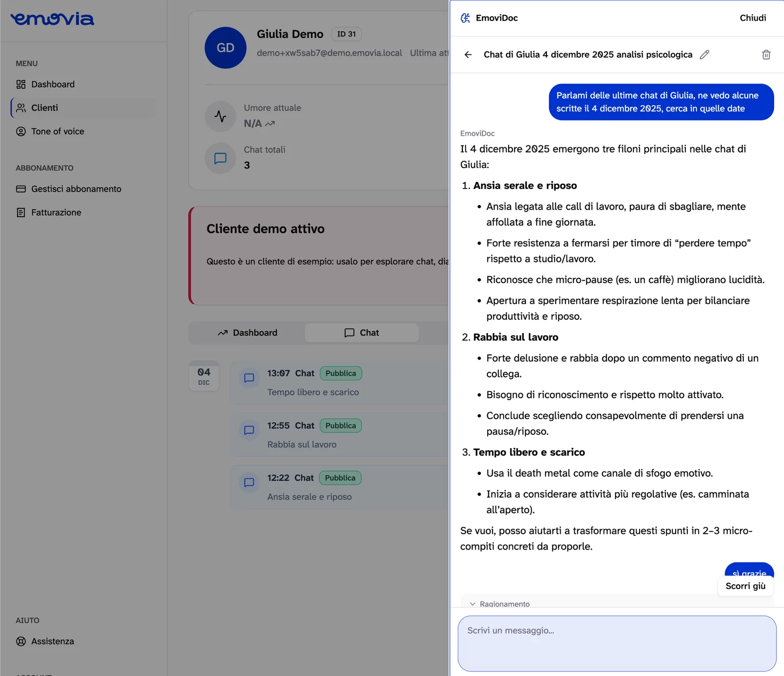Open the 12:22 chat Ansia serale e riposo
The width and height of the screenshot is (784, 676).
tap(340, 487)
